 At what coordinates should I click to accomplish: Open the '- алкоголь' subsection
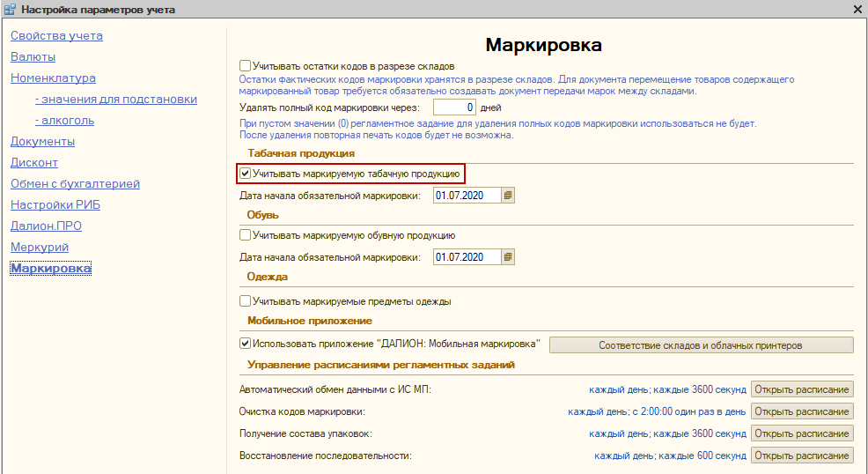[x=65, y=120]
